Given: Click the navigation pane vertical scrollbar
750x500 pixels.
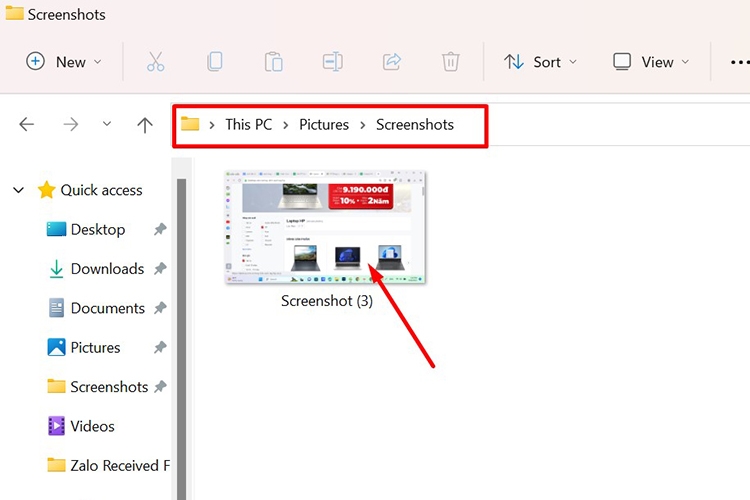Looking at the screenshot, I should 181,339.
